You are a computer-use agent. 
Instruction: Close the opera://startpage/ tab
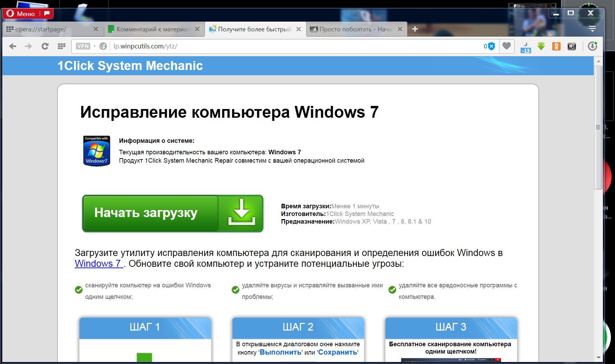pos(96,29)
